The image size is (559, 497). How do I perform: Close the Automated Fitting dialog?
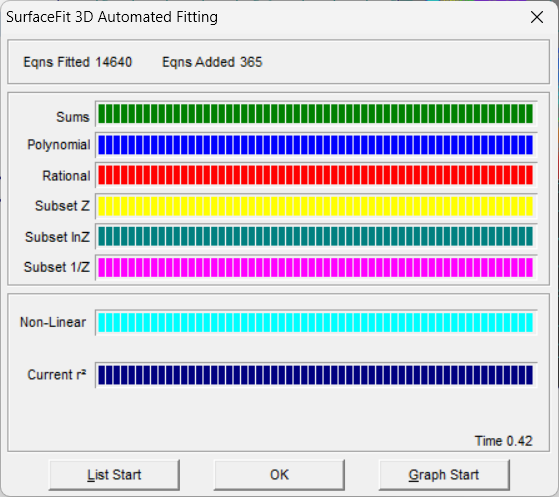(537, 17)
